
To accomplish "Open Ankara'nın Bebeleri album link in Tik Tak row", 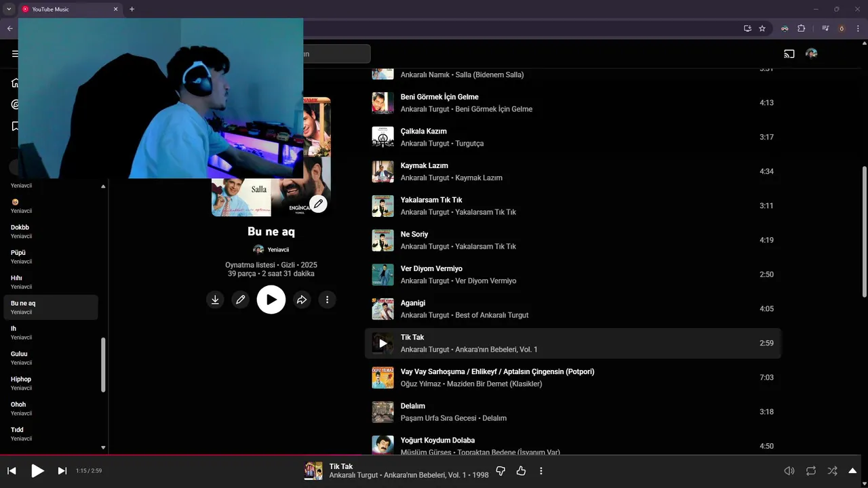I will pos(496,350).
